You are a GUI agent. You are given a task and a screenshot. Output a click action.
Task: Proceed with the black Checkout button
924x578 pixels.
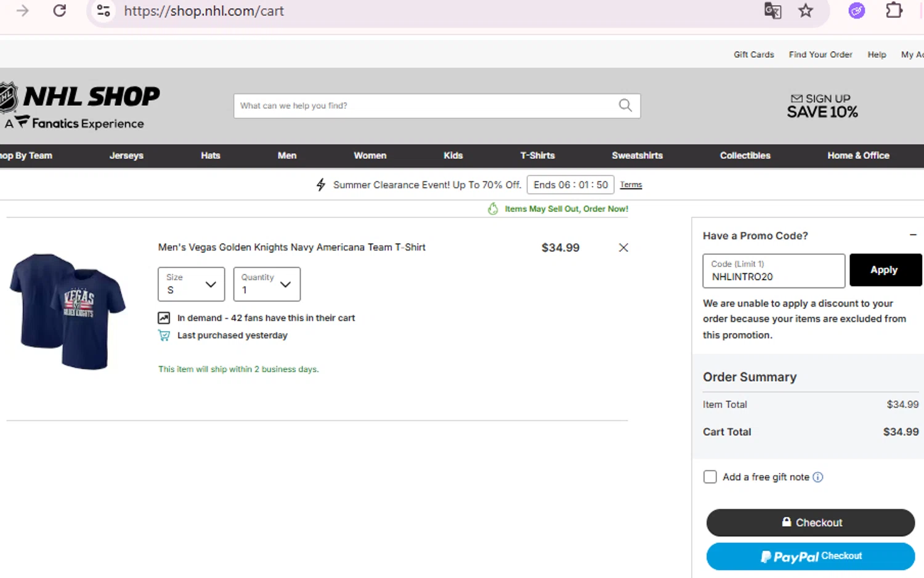[811, 523]
